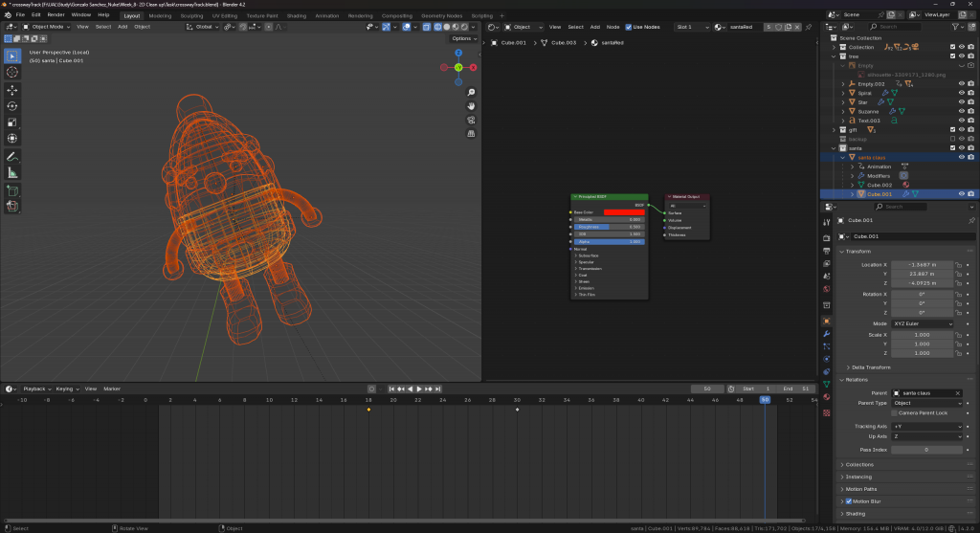The height and width of the screenshot is (533, 980).
Task: Open Parent Type dropdown
Action: click(x=927, y=403)
